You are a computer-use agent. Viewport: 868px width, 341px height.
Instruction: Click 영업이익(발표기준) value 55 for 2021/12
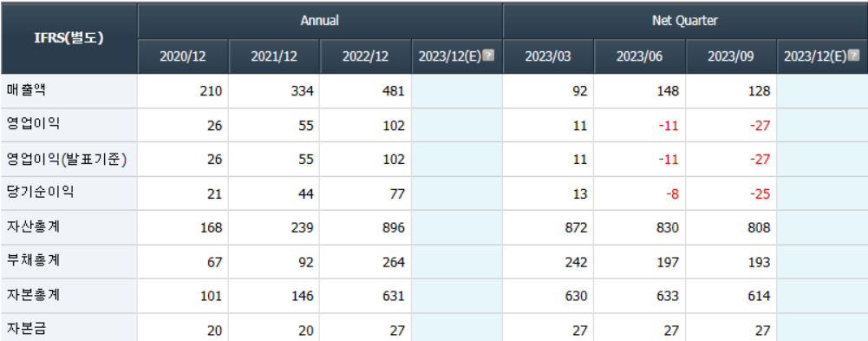pos(307,160)
